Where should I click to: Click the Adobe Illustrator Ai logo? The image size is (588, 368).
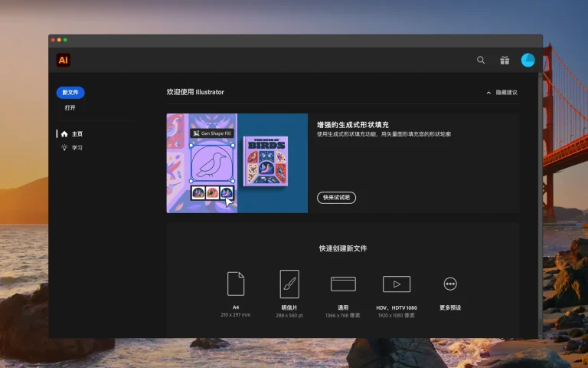(x=63, y=60)
